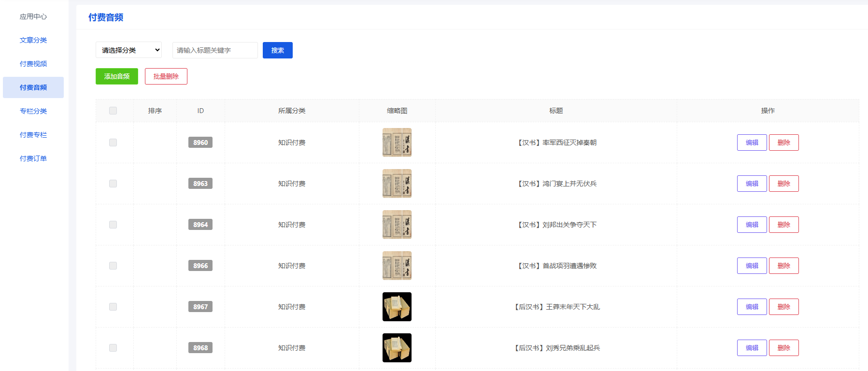Image resolution: width=868 pixels, height=371 pixels.
Task: Click the ID badge 8963
Action: click(x=200, y=184)
